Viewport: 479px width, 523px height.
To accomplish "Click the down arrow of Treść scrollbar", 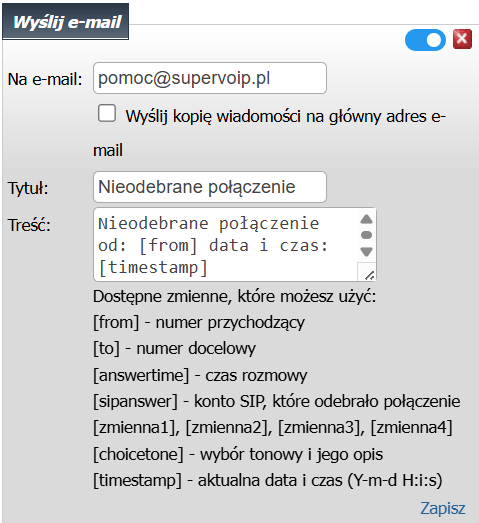I will click(x=367, y=251).
